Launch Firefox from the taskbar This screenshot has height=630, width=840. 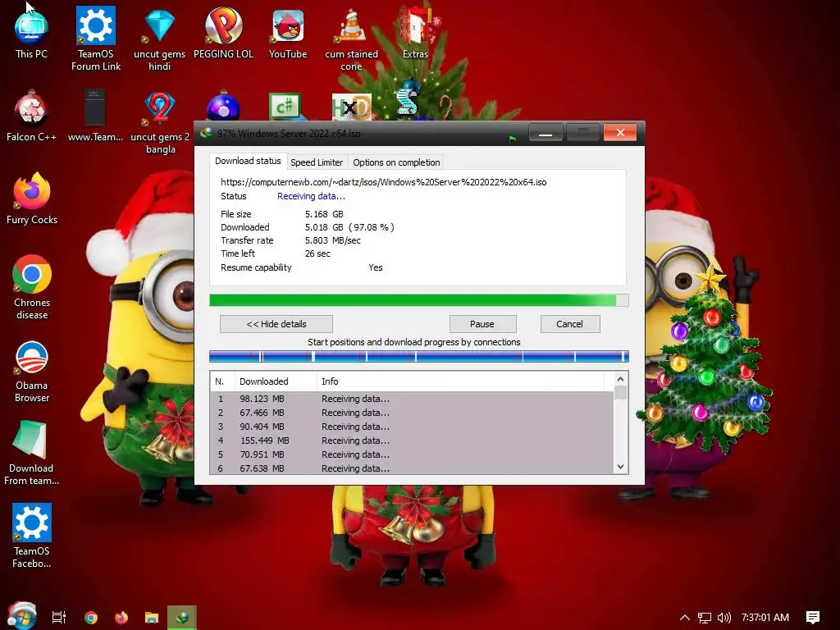pos(121,617)
